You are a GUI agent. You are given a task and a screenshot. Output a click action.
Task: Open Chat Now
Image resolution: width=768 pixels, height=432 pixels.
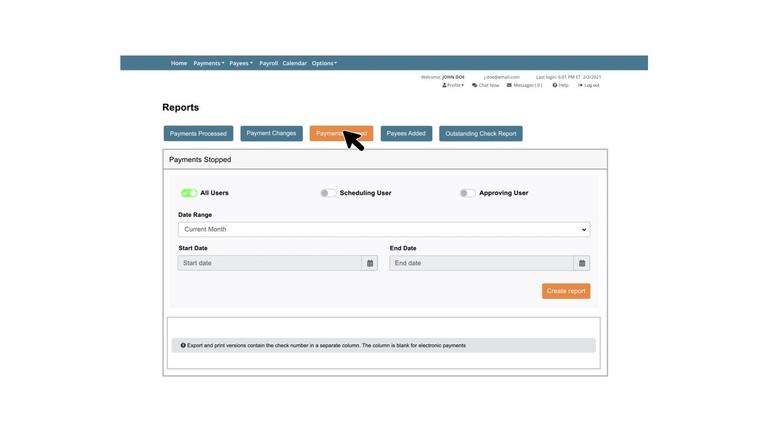(485, 85)
